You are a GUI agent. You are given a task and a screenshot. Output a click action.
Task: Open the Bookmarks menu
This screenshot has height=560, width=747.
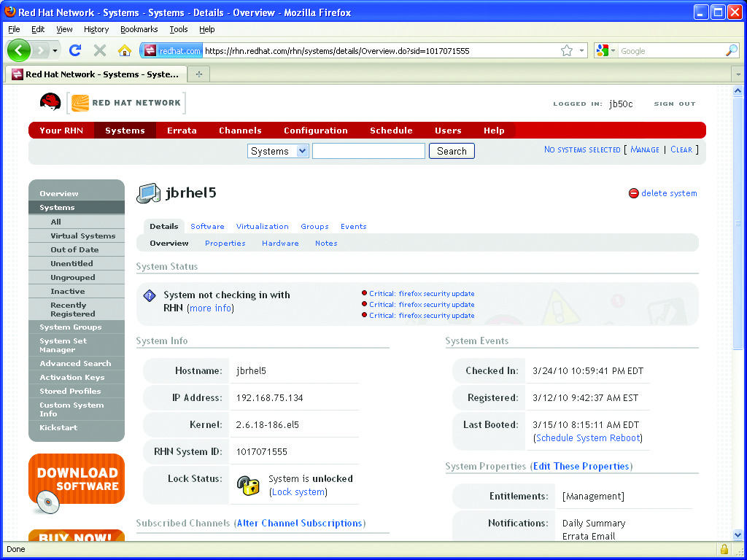click(139, 29)
